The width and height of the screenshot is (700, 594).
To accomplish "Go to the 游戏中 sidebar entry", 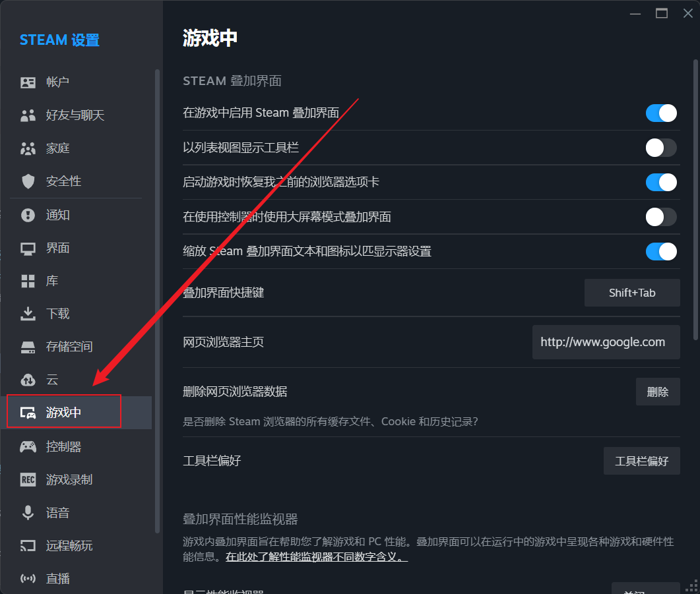I will click(x=77, y=413).
